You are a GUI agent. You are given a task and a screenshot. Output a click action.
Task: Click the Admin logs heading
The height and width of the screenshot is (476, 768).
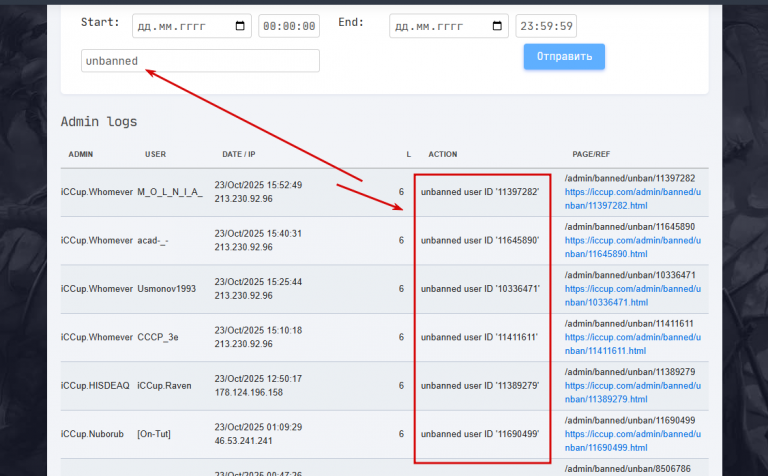pos(99,121)
